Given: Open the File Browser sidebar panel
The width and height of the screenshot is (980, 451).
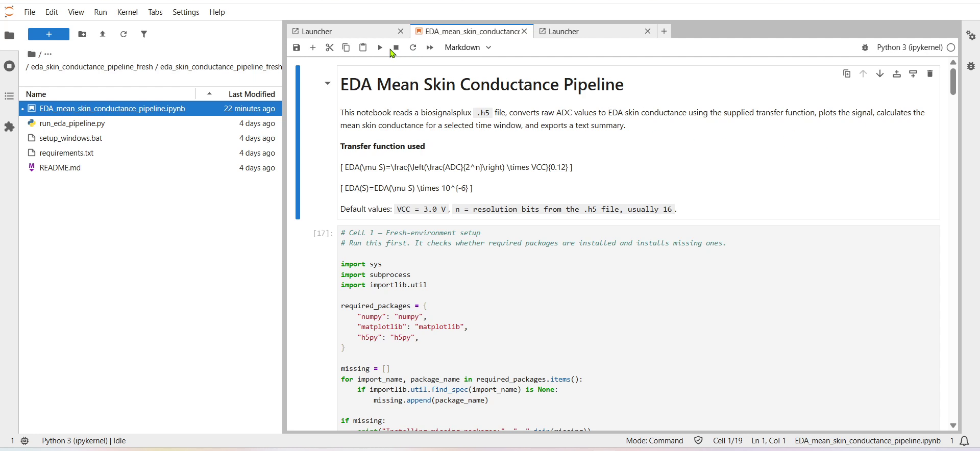Looking at the screenshot, I should [9, 35].
